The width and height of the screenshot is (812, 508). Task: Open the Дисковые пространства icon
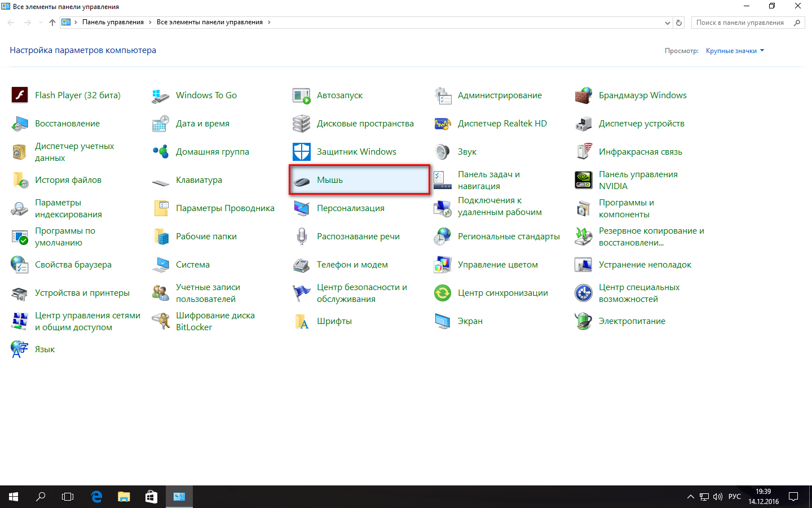point(302,124)
